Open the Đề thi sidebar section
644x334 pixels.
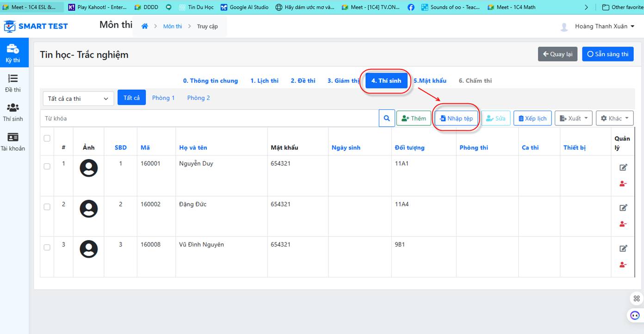pyautogui.click(x=13, y=83)
